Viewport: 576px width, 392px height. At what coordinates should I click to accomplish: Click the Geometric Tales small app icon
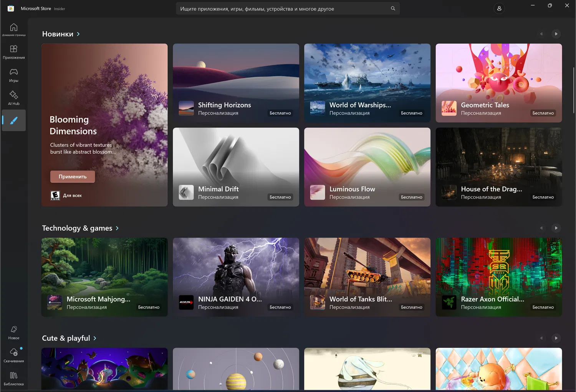tap(449, 109)
